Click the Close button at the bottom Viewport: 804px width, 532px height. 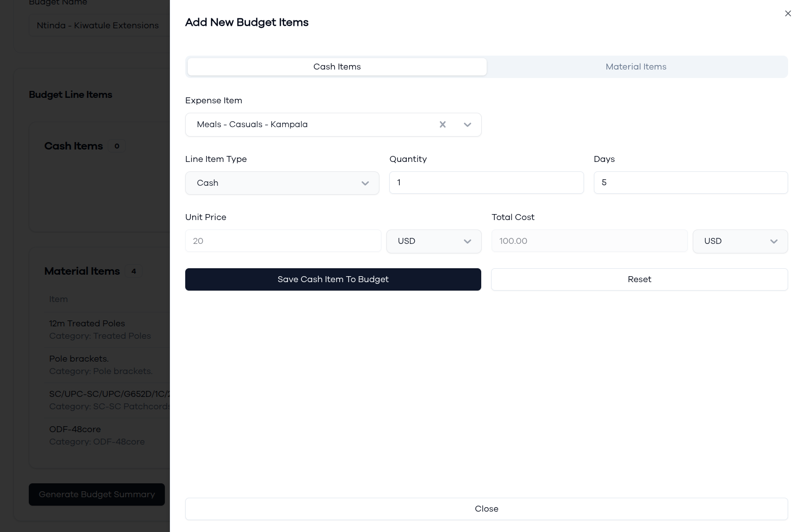486,509
